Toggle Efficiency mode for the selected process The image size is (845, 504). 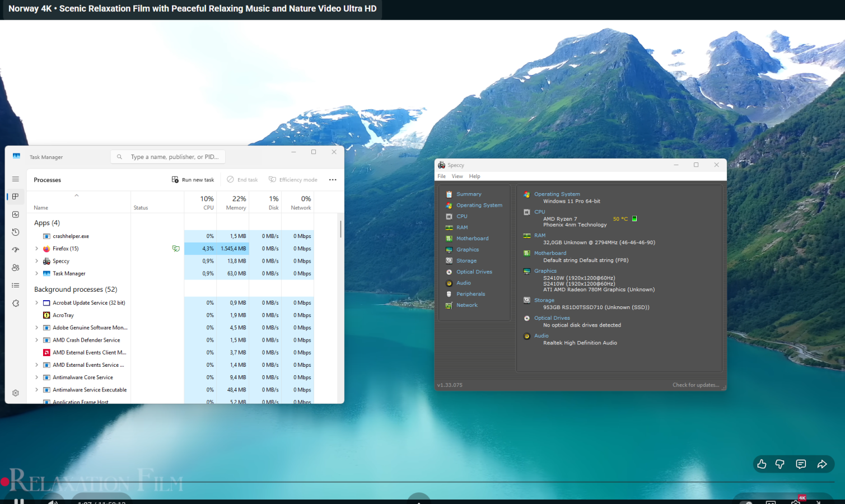click(x=293, y=179)
